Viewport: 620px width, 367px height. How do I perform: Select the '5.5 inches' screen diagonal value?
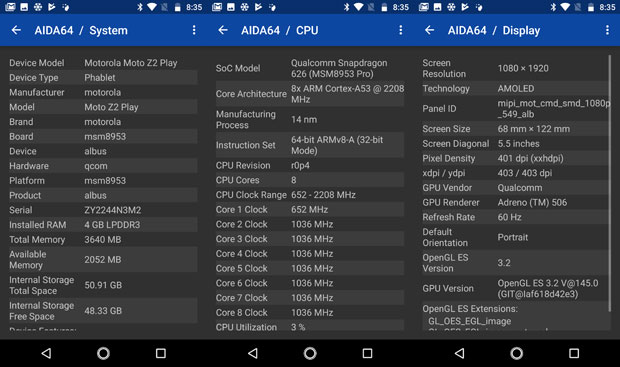pos(518,144)
